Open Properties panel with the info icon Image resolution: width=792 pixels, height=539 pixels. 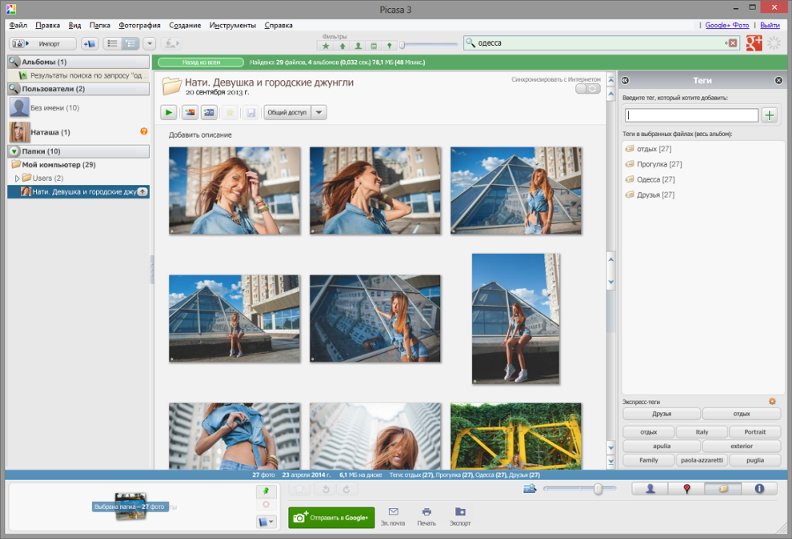point(759,489)
